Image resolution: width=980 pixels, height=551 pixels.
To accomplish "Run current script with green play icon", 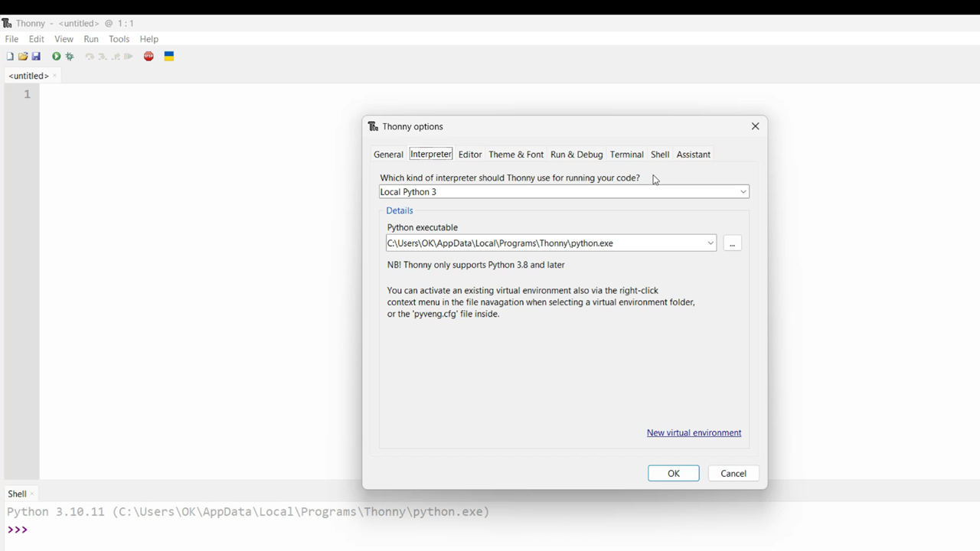I will click(x=56, y=57).
